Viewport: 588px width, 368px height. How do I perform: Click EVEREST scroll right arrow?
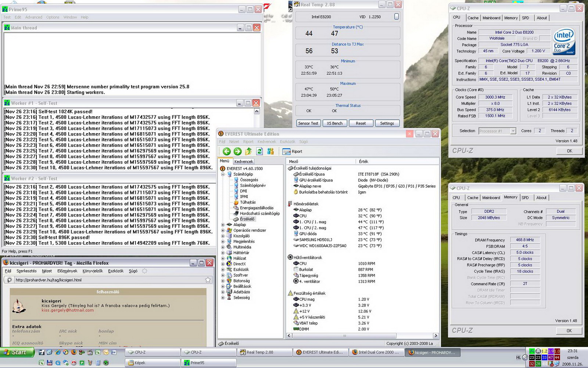tap(436, 336)
